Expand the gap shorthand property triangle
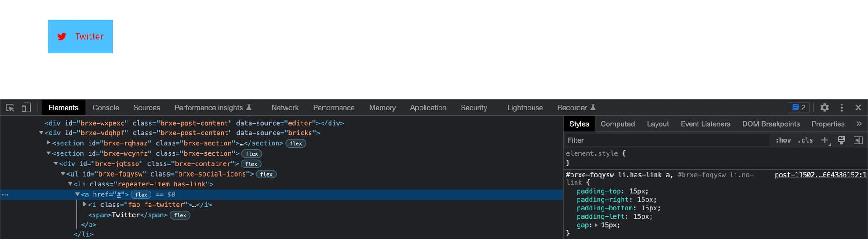The image size is (868, 239). click(x=596, y=225)
